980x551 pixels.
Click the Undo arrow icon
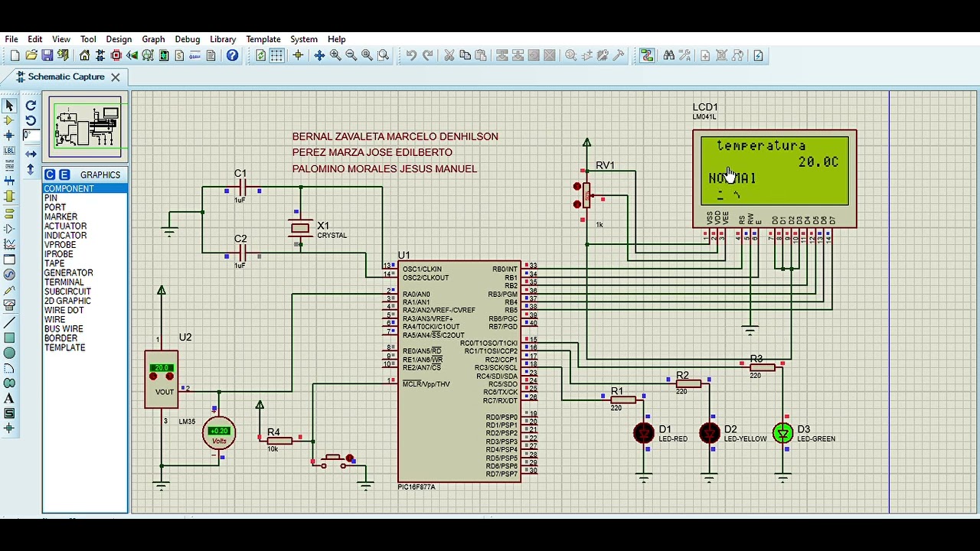[411, 55]
